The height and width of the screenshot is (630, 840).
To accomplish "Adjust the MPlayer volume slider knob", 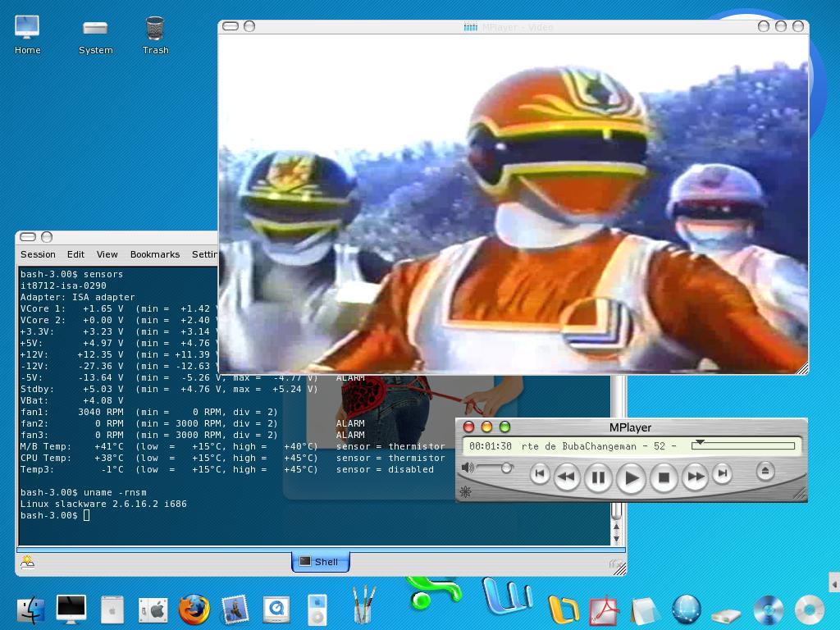I will click(x=506, y=468).
